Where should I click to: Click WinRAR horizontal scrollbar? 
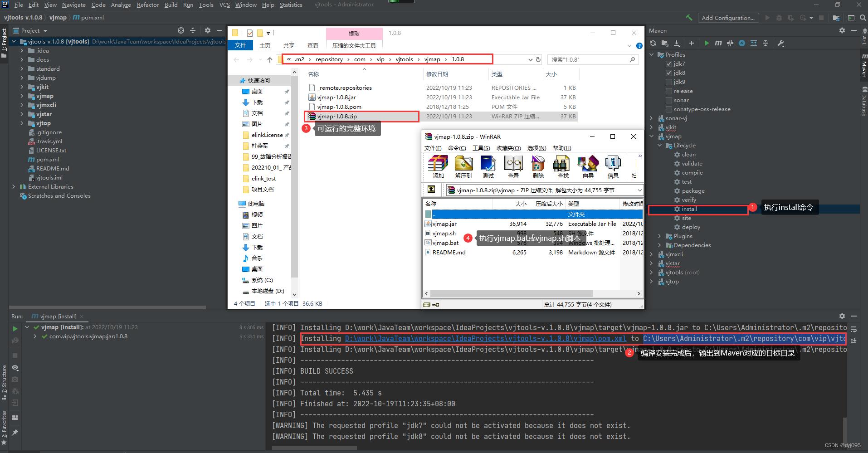(512, 293)
